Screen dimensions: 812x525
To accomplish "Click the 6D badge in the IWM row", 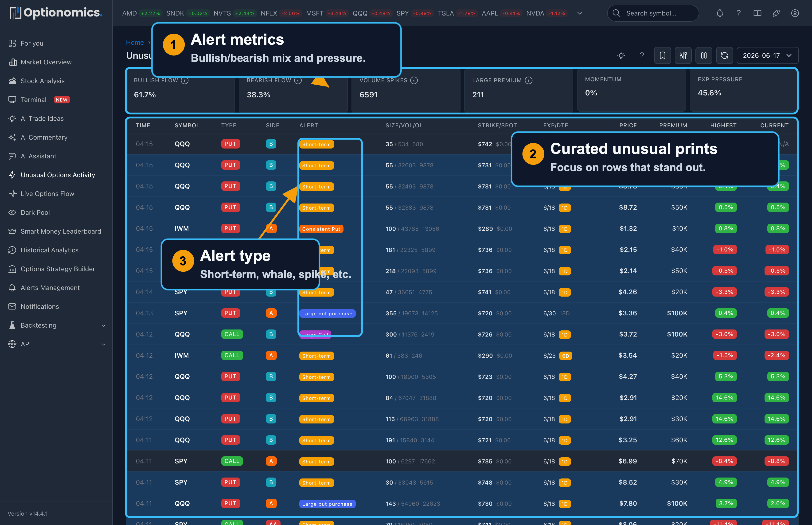I will tap(565, 356).
